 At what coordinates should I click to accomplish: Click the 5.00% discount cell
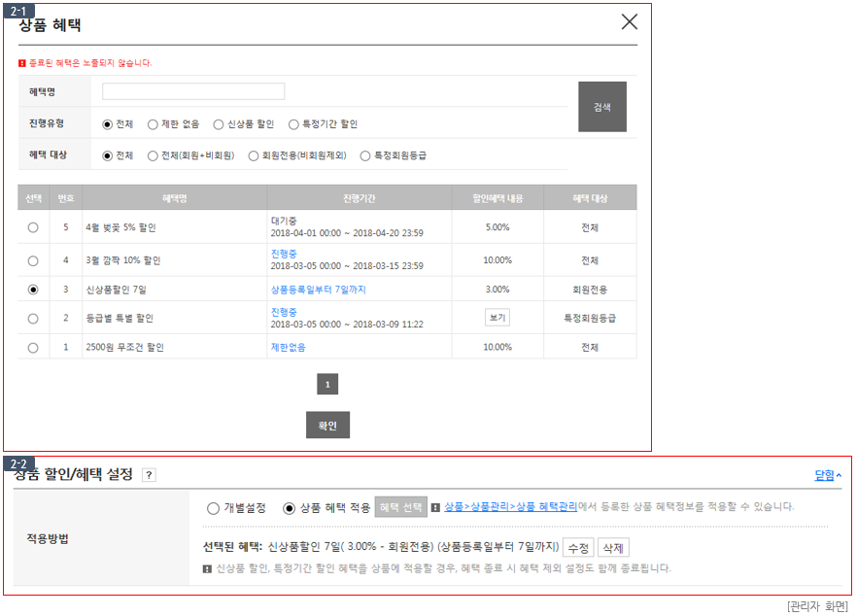coord(497,227)
